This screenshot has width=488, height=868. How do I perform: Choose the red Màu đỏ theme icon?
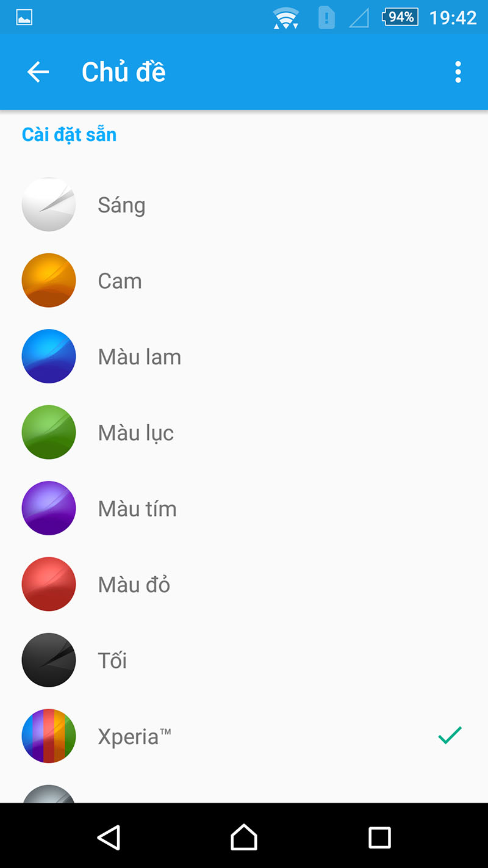tap(49, 584)
